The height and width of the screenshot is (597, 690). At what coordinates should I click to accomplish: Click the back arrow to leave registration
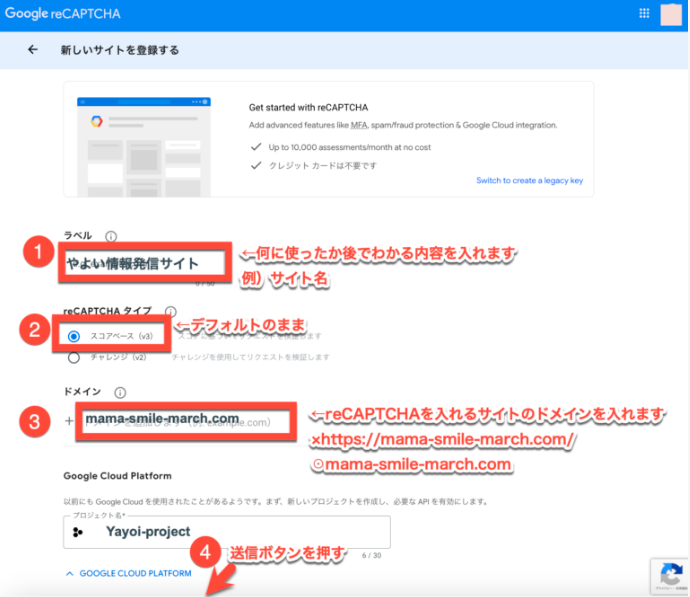click(x=33, y=49)
